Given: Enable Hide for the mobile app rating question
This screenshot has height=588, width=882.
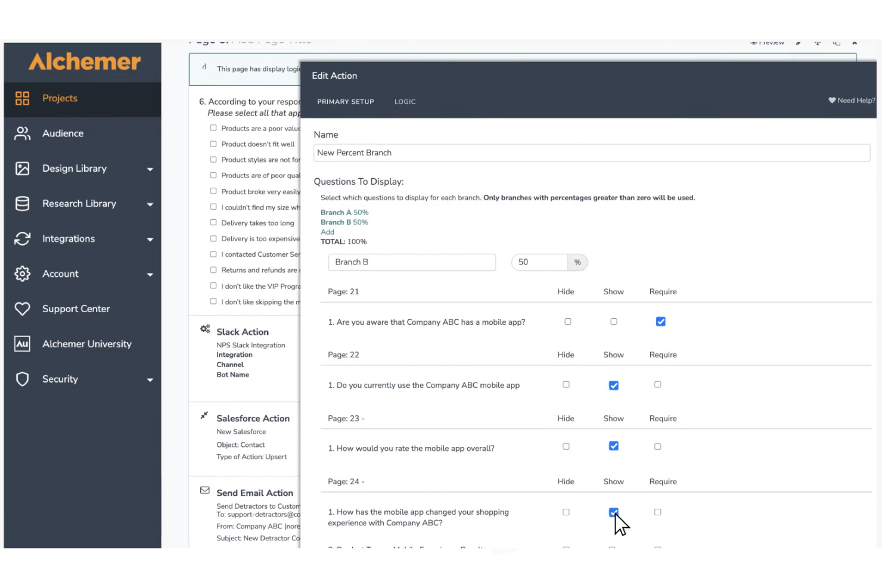Looking at the screenshot, I should pos(566,446).
